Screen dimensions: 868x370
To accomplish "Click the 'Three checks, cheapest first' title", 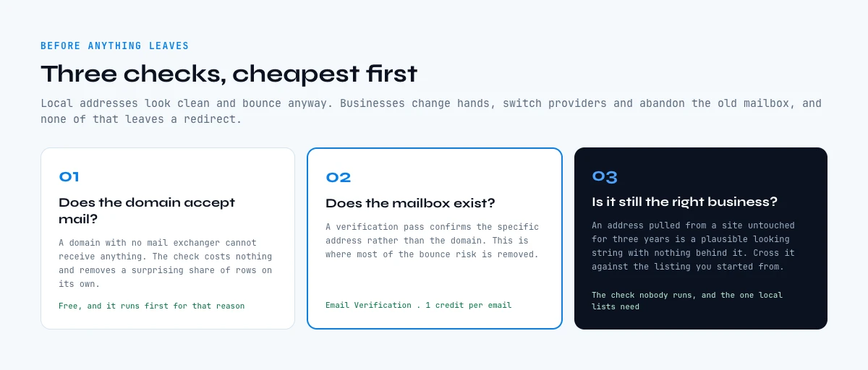I will point(229,74).
